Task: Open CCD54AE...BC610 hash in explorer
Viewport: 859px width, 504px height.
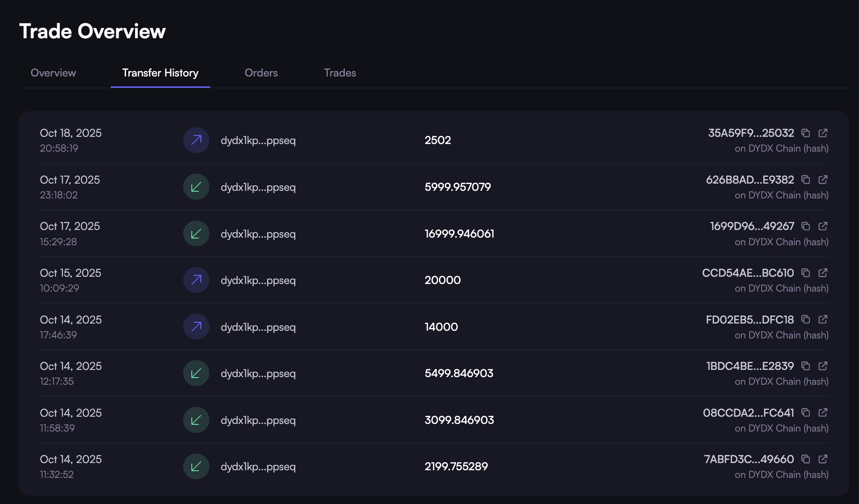Action: tap(823, 273)
